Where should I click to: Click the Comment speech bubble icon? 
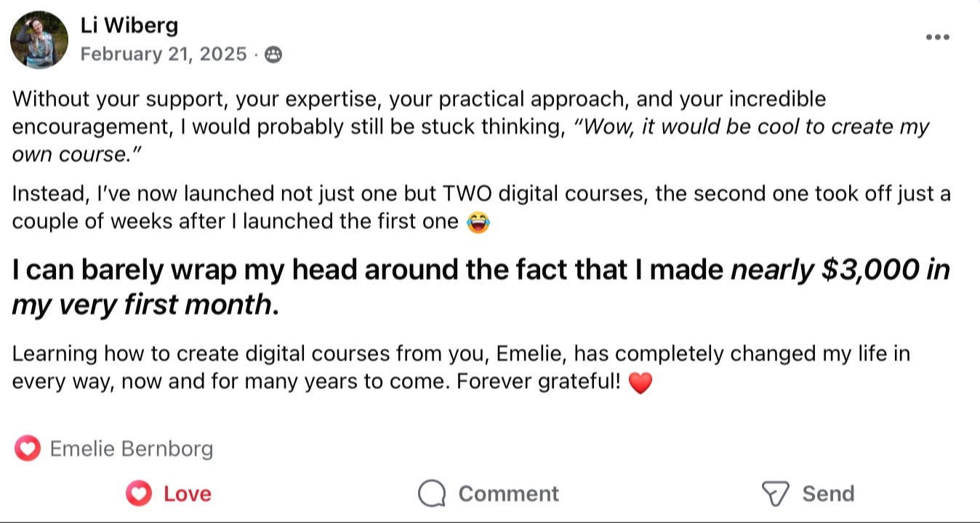432,494
